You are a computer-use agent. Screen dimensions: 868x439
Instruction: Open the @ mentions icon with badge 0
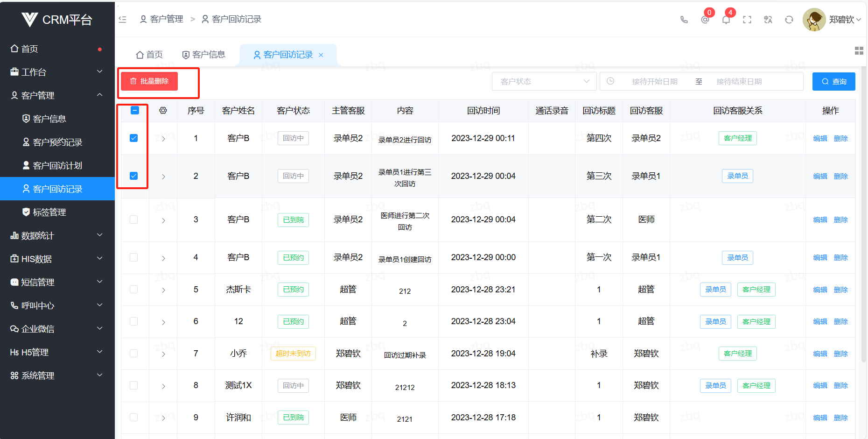(705, 20)
